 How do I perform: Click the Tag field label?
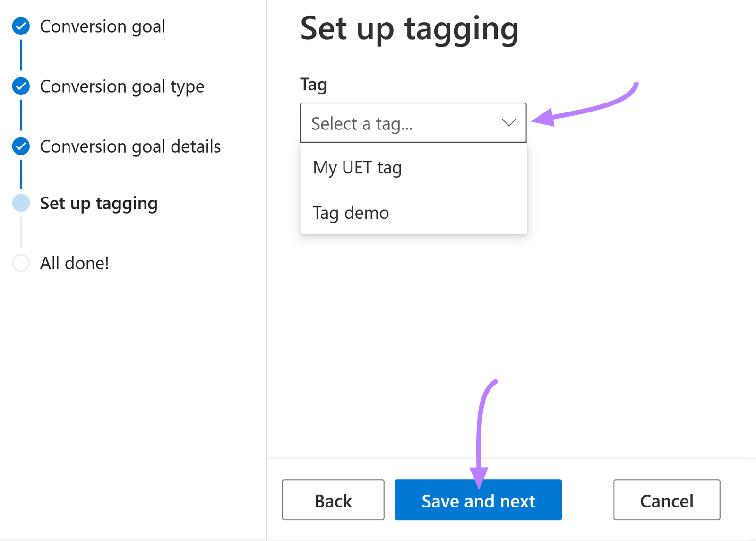click(314, 85)
